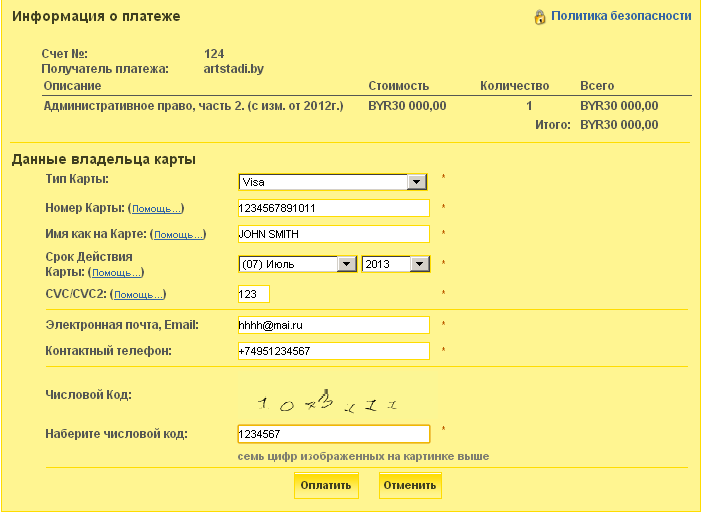Click the Номер Карты input field
The image size is (702, 513).
[x=333, y=208]
